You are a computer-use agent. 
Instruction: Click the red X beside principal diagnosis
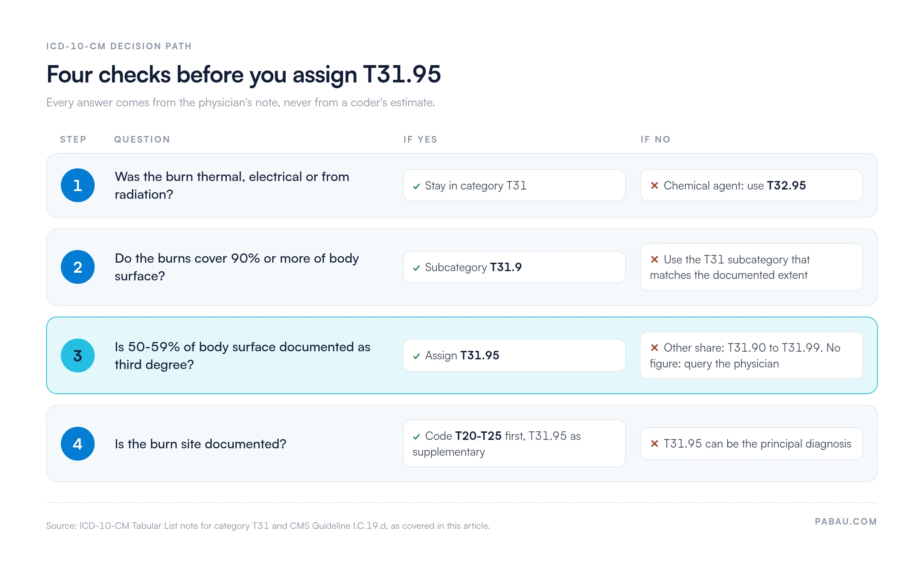click(x=654, y=444)
